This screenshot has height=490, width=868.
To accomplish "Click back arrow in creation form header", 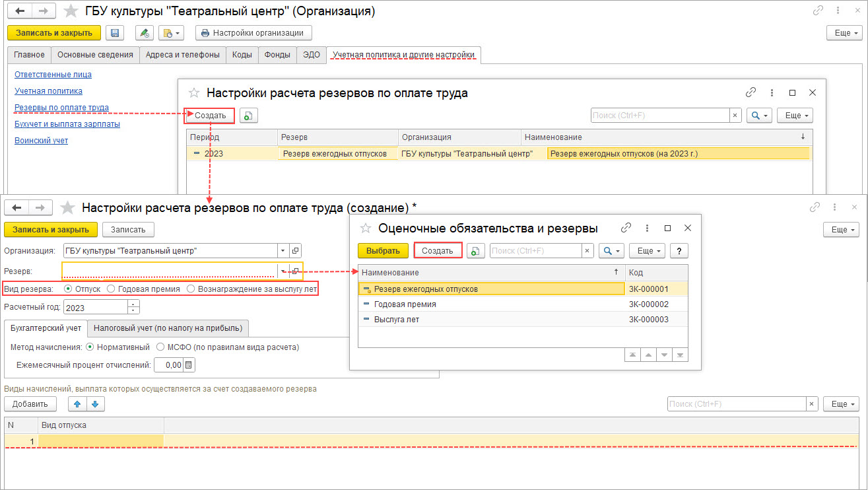I will coord(18,207).
